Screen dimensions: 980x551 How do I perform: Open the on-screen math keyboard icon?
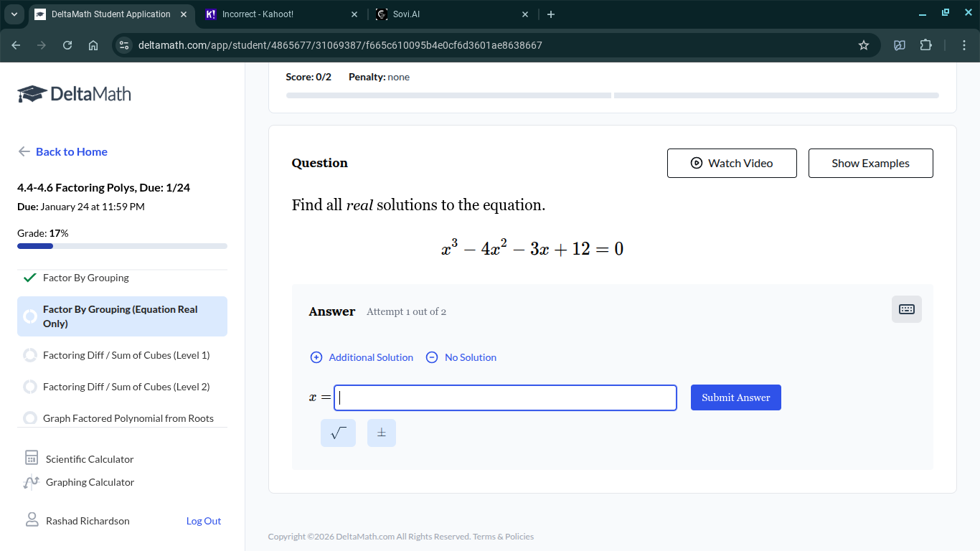click(x=906, y=309)
